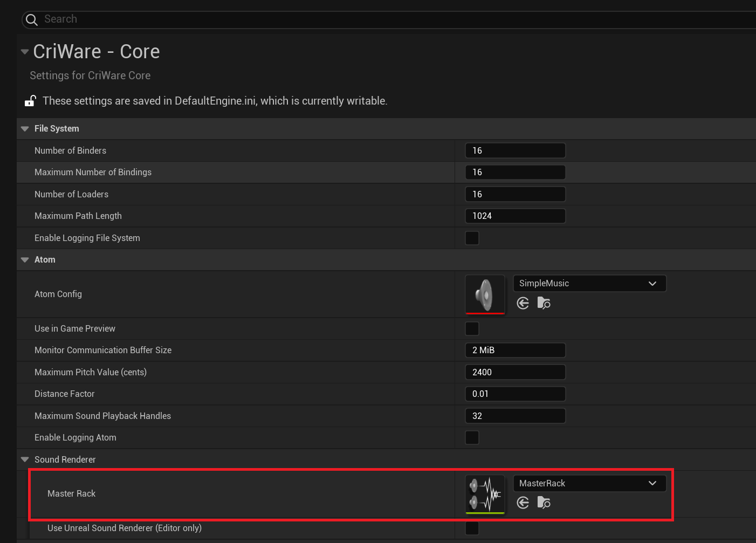Collapse the Sound Renderer section

[25, 459]
